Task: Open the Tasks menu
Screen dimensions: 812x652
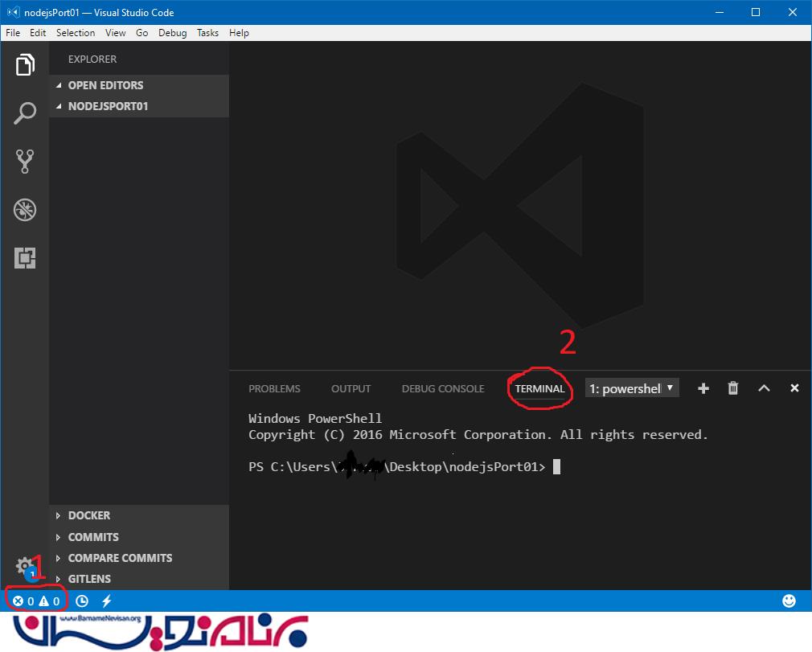Action: (207, 33)
